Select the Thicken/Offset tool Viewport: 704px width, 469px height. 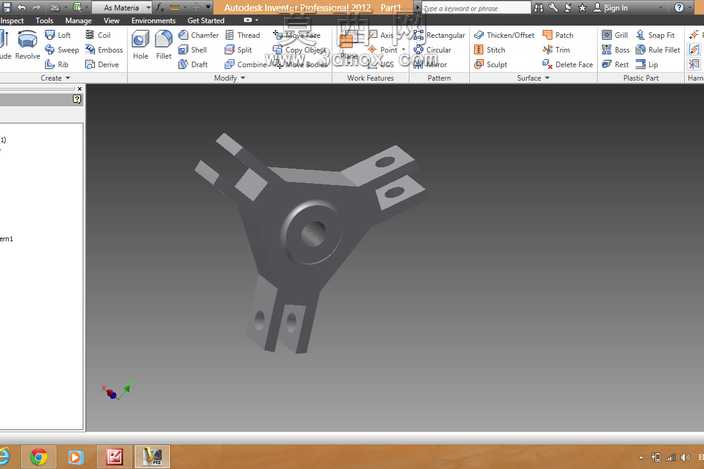click(x=504, y=35)
